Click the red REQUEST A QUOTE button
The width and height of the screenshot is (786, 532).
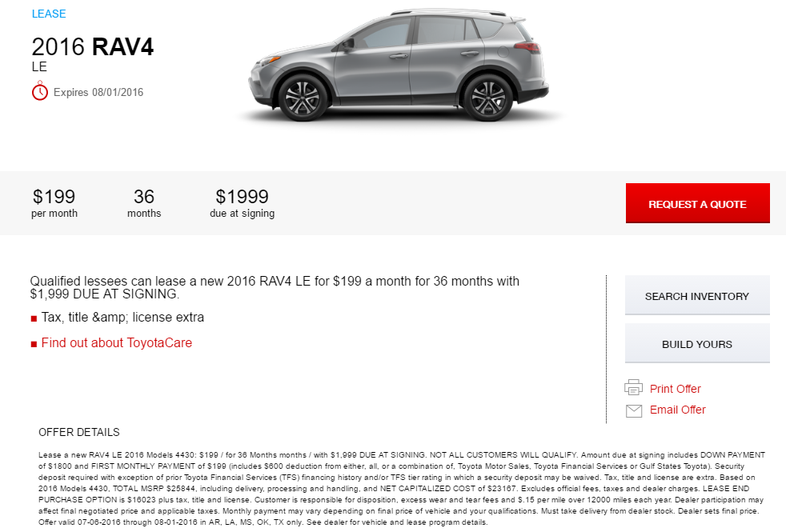point(697,203)
